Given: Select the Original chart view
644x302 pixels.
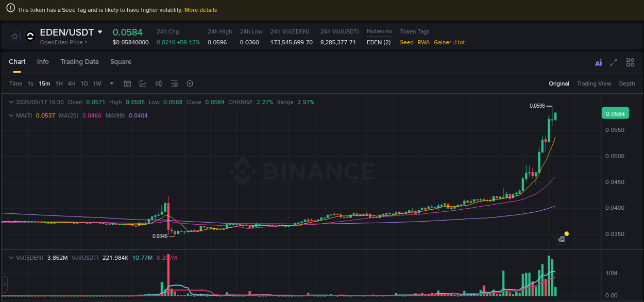Looking at the screenshot, I should [559, 83].
